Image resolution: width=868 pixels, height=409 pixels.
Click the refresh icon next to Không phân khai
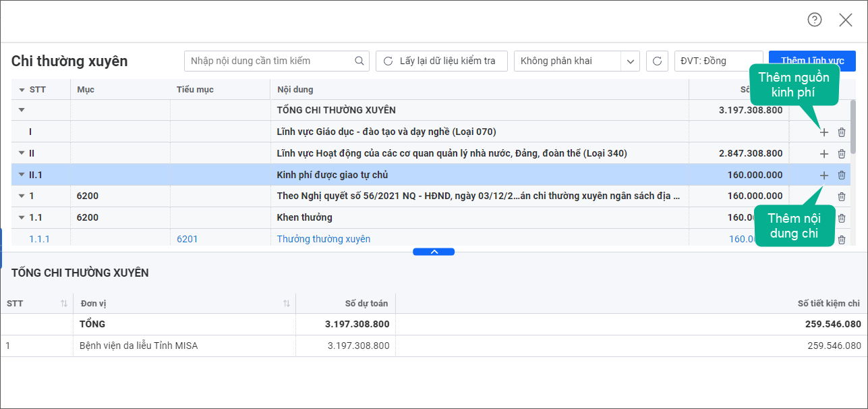coord(657,61)
